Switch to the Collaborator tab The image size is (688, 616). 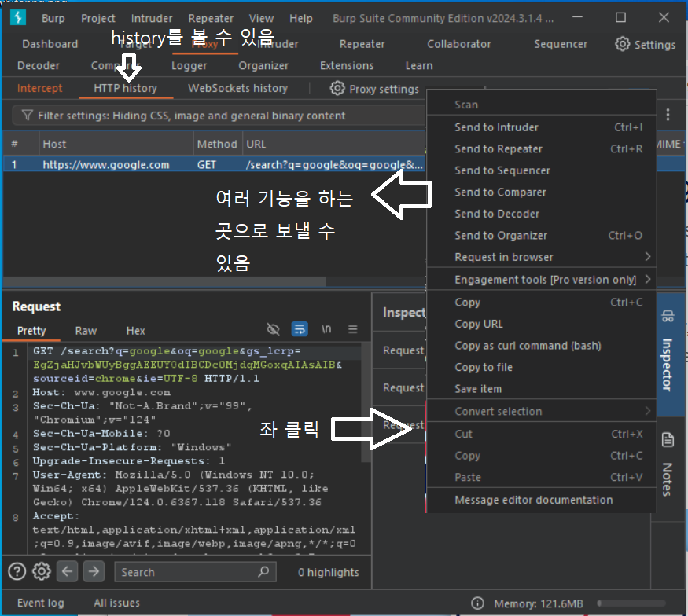click(459, 44)
